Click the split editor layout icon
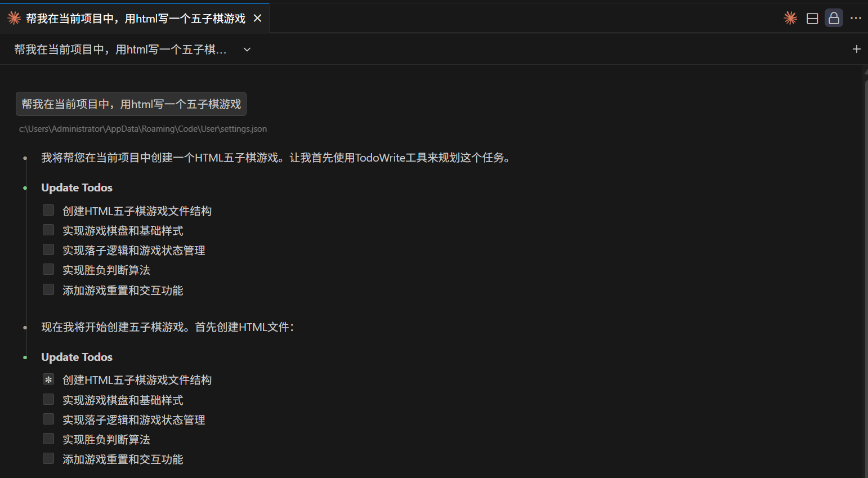Screen dimensions: 868x478 (812, 18)
